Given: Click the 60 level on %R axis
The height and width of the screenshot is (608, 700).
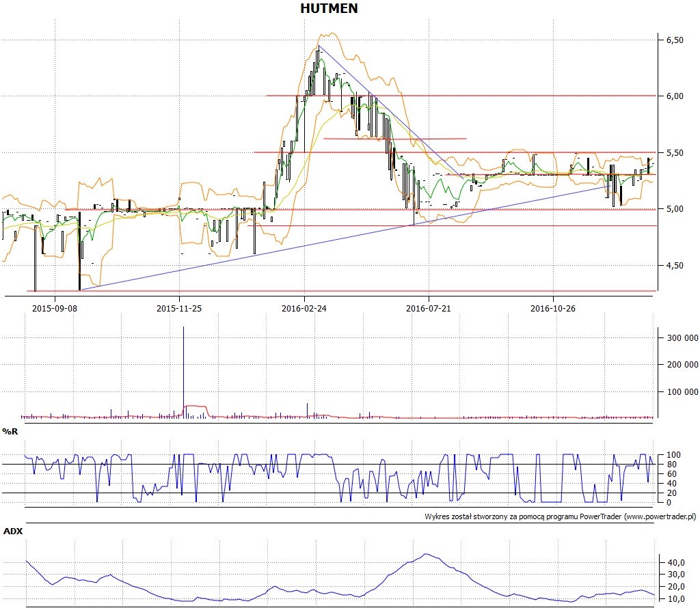Looking at the screenshot, I should (671, 474).
